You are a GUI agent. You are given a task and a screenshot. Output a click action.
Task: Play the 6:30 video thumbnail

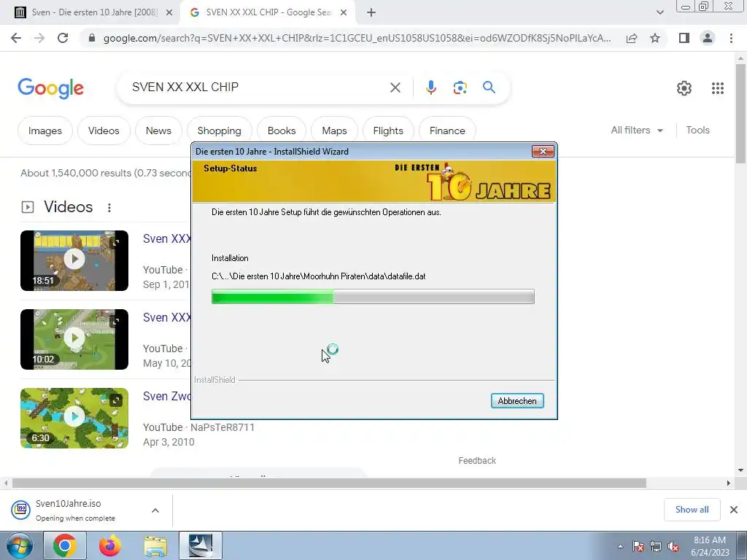tap(74, 418)
